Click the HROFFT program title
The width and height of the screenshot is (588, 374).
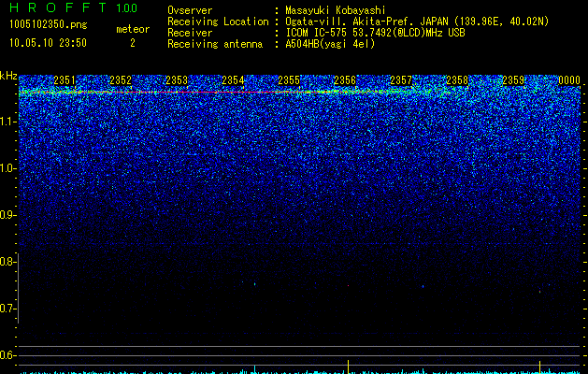pyautogui.click(x=57, y=7)
